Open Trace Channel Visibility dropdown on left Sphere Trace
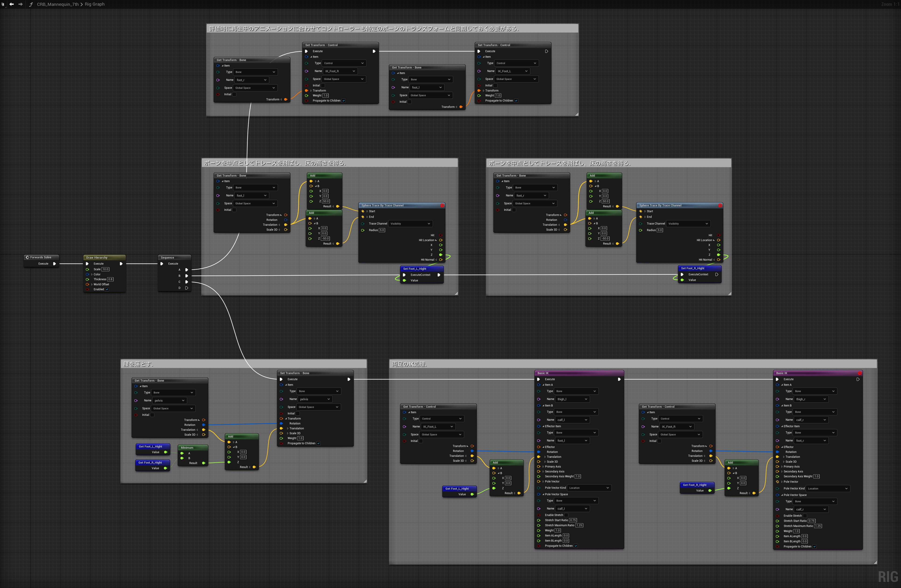 coord(410,224)
